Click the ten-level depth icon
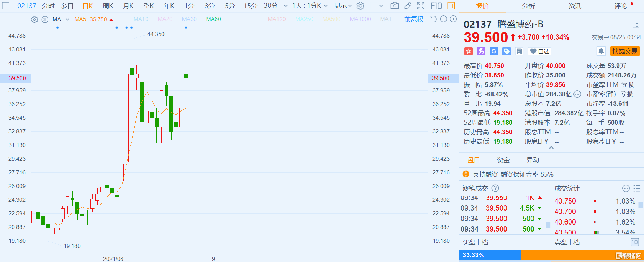The image size is (644, 262). coord(635,242)
